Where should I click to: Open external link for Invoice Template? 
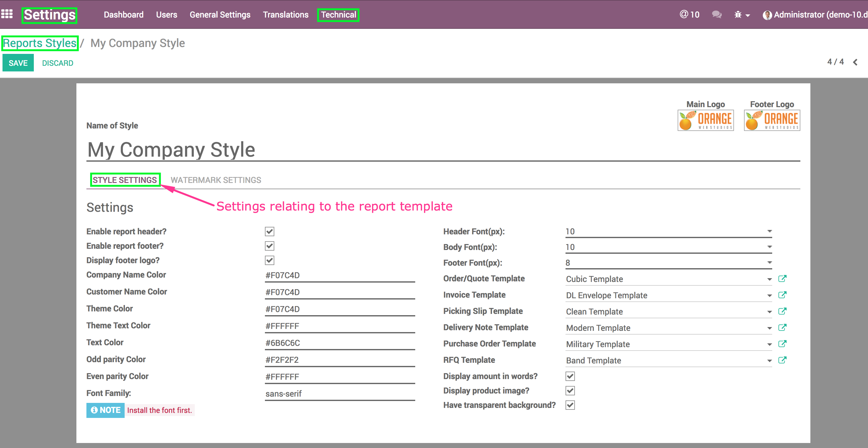[783, 294]
